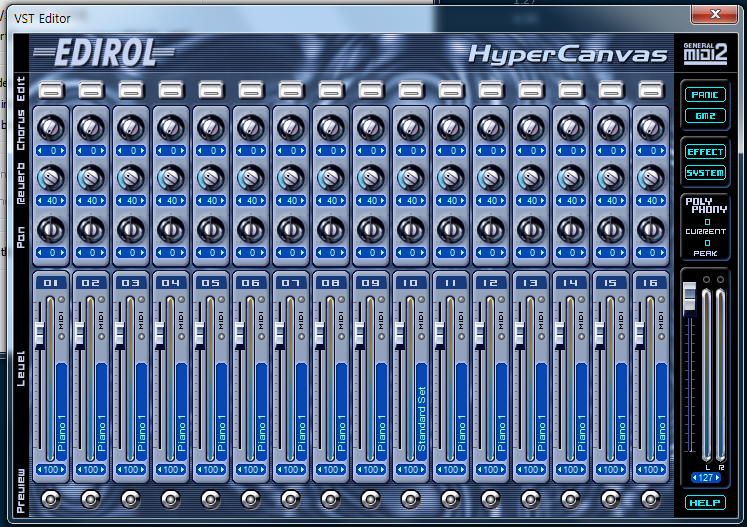This screenshot has width=747, height=527.
Task: Open the HELP page
Action: click(x=705, y=503)
